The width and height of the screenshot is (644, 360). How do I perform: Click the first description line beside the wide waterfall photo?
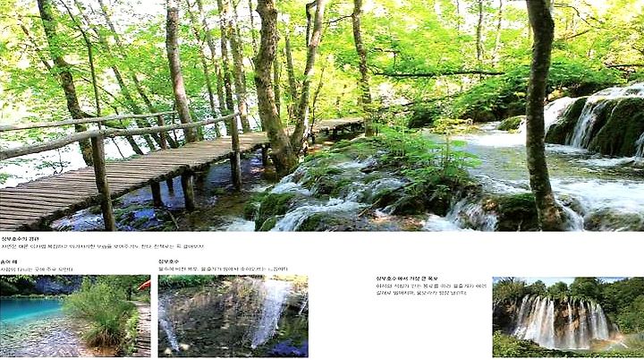point(431,286)
